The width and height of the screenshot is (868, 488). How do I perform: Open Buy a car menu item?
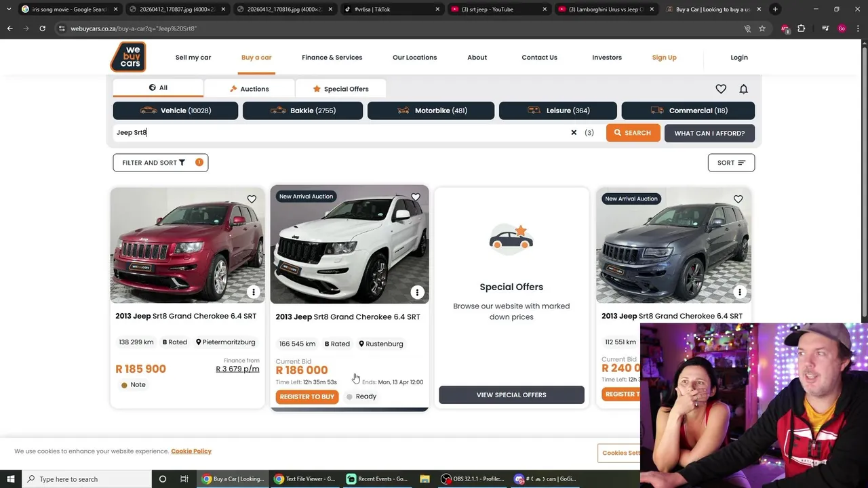[256, 58]
